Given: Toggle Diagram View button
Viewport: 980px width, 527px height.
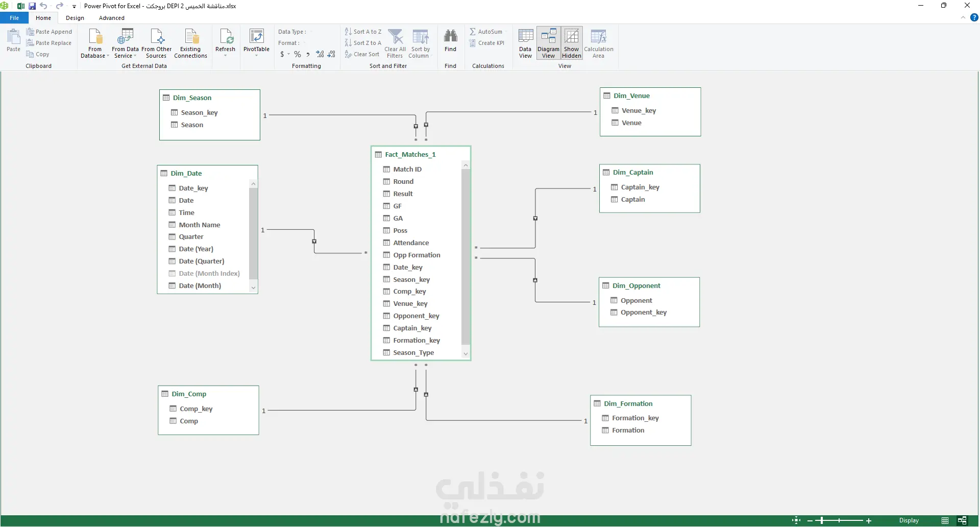Looking at the screenshot, I should (x=548, y=43).
